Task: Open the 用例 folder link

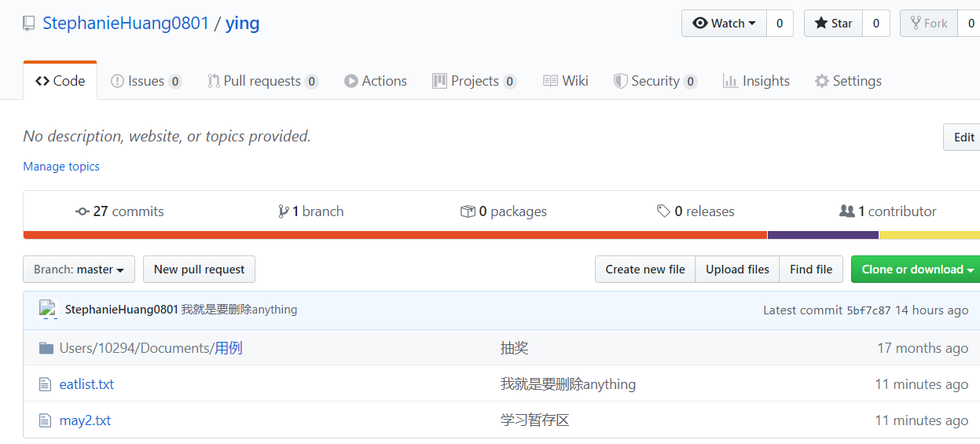Action: 229,348
